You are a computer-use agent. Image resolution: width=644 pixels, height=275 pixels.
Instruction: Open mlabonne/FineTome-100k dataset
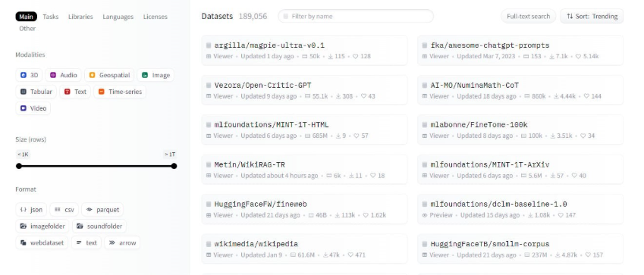pos(520,130)
